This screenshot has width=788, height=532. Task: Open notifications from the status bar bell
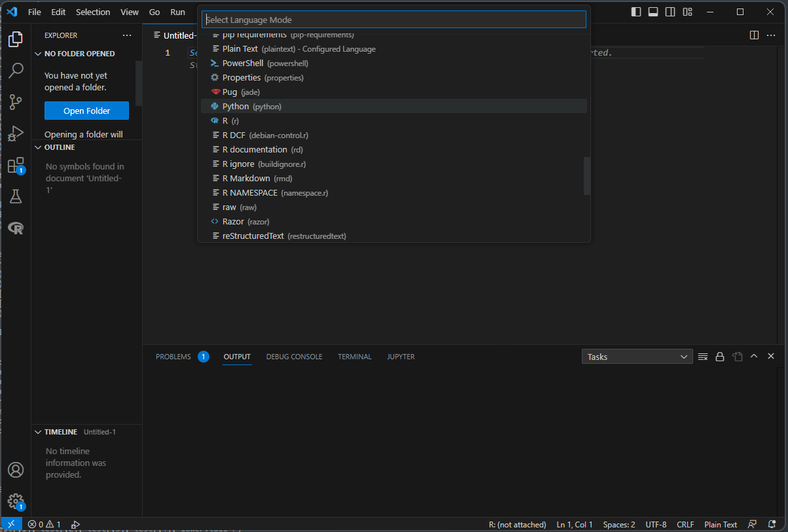tap(772, 524)
